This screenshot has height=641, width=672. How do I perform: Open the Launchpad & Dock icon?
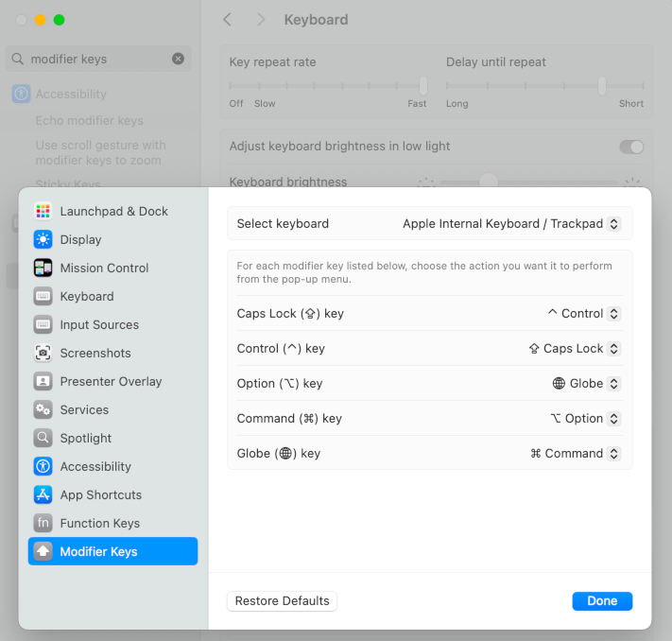pos(43,211)
